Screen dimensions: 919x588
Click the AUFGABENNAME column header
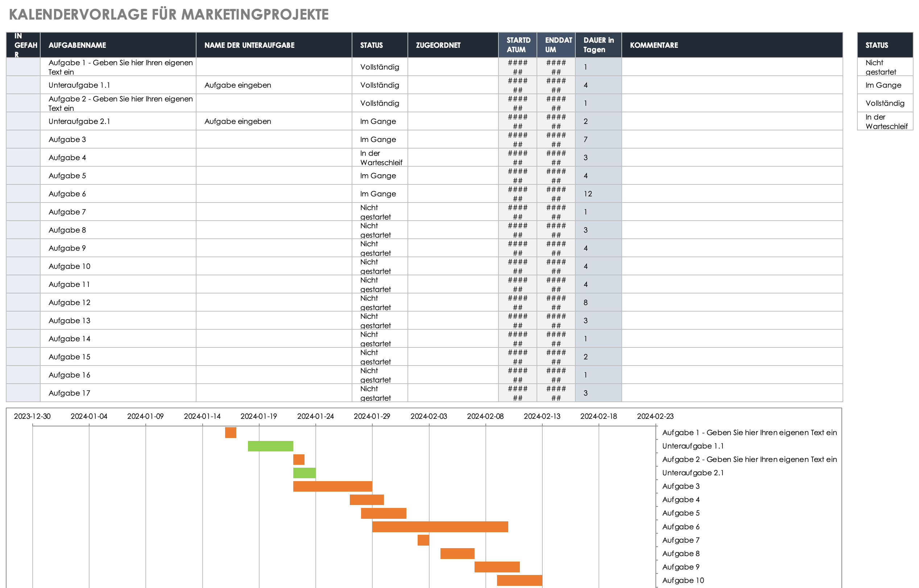point(118,45)
